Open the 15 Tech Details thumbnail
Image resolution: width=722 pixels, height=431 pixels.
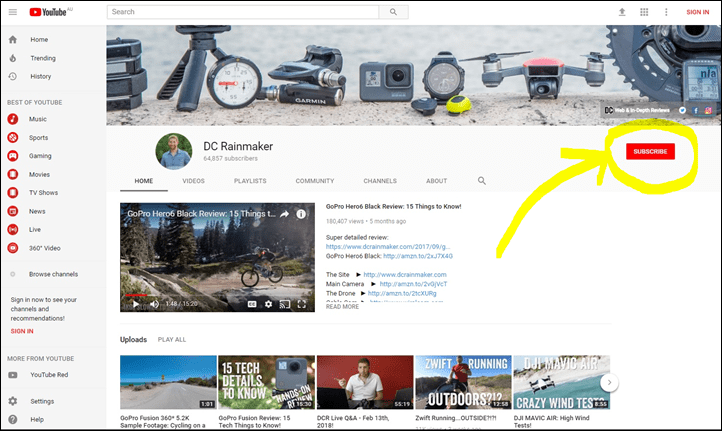266,382
